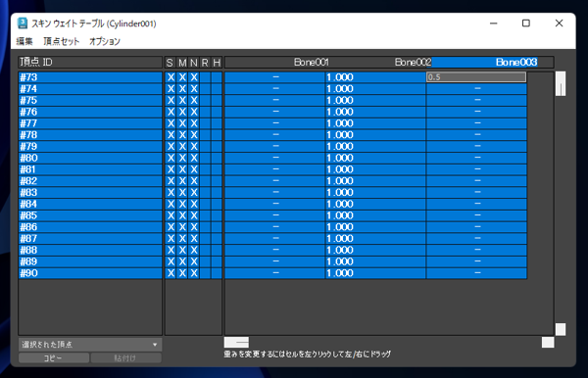The width and height of the screenshot is (588, 378).
Task: Toggle the H flag for vertex #81
Action: [x=217, y=169]
